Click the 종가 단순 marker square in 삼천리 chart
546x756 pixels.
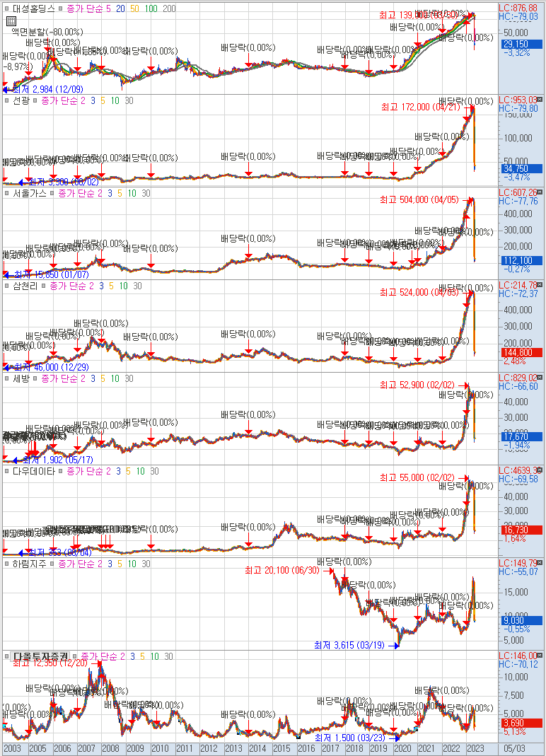tap(44, 286)
